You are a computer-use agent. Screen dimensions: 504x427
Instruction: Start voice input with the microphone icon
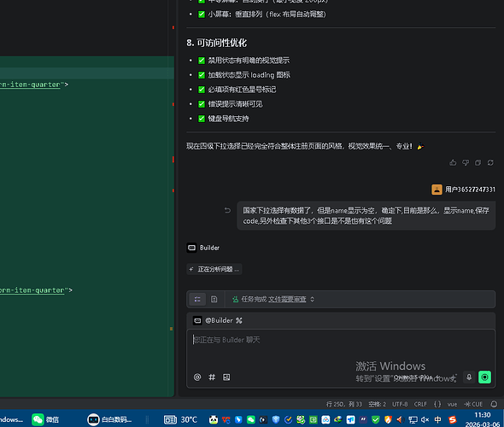tap(469, 377)
